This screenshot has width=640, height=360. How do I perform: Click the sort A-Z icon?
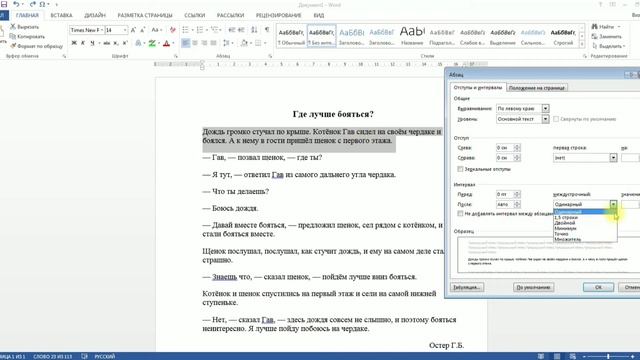click(254, 30)
